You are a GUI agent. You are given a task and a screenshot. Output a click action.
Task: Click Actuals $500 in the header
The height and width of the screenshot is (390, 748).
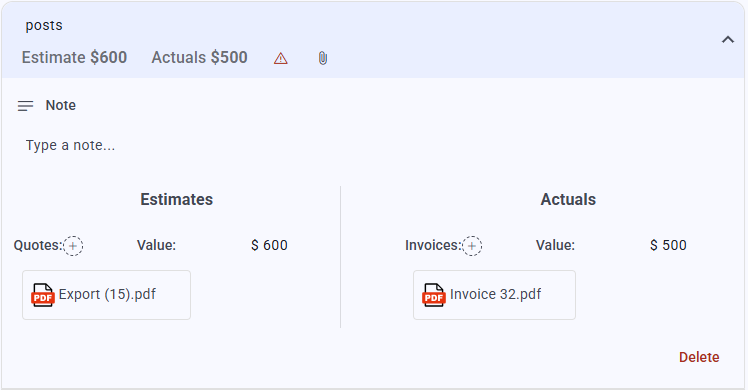coord(199,57)
